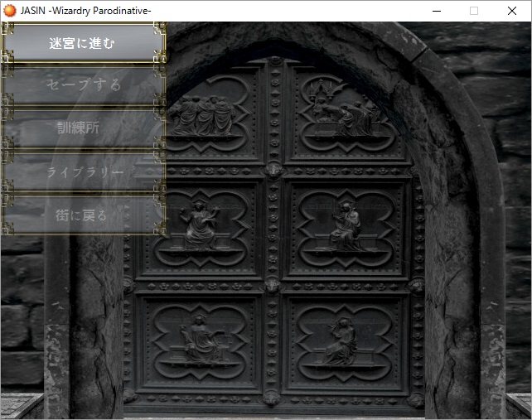Viewport: 532px width, 420px height.
Task: Click the orange JASIN app icon
Action: [x=10, y=11]
